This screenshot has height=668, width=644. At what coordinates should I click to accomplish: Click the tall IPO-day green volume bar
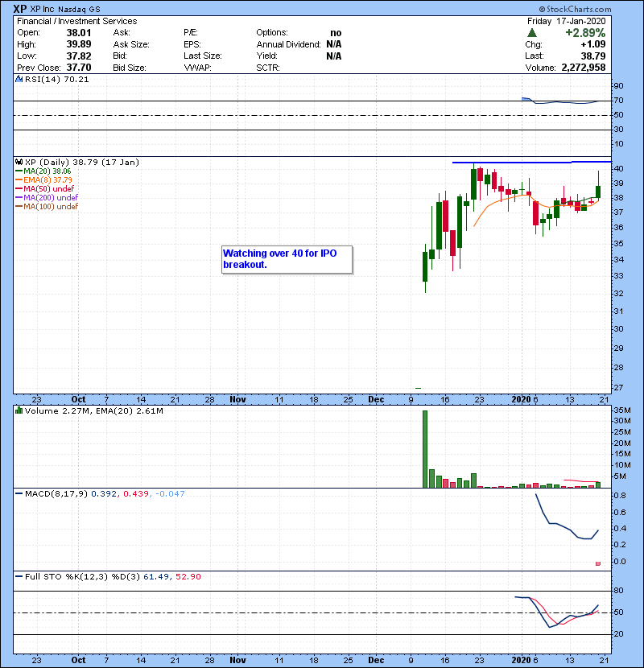point(424,449)
